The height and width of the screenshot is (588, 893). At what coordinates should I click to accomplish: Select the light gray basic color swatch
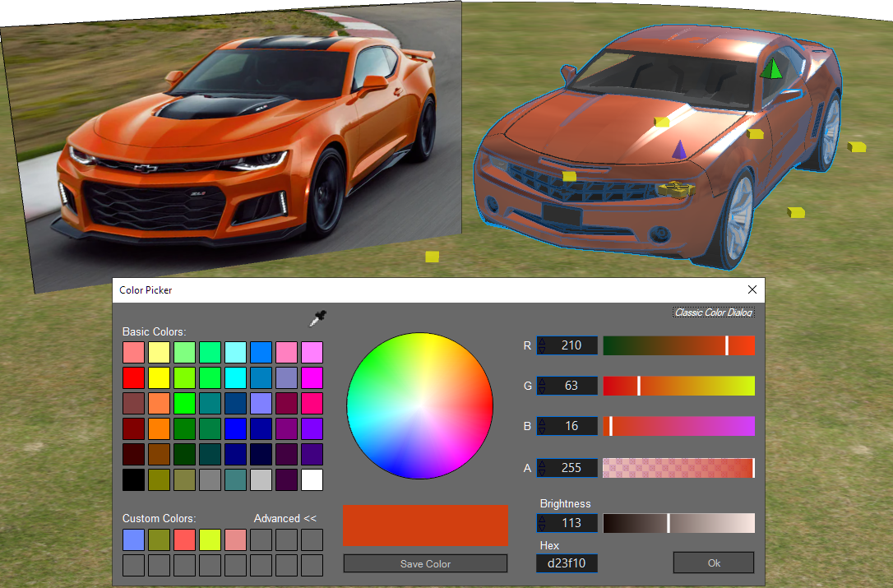pyautogui.click(x=261, y=479)
